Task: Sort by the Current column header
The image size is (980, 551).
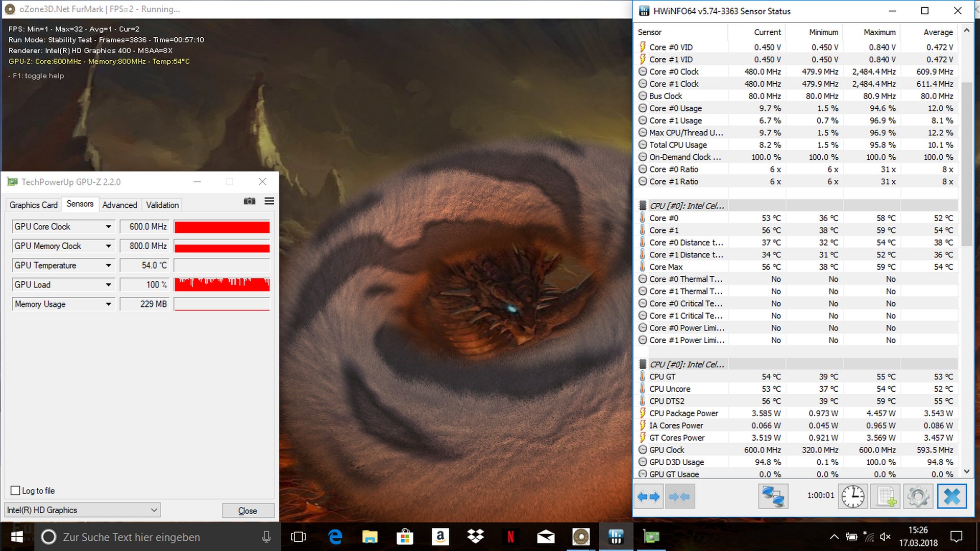Action: 756,32
